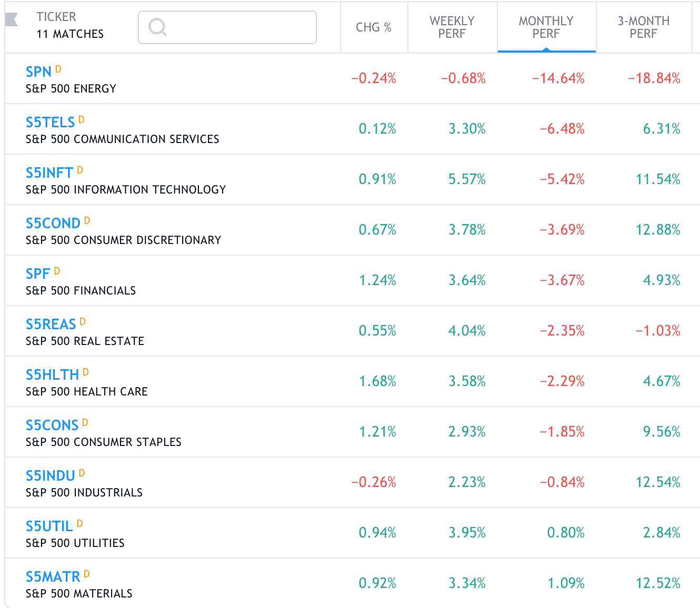This screenshot has height=608, width=700.
Task: Open S5INFT information technology ticker
Action: (x=49, y=173)
